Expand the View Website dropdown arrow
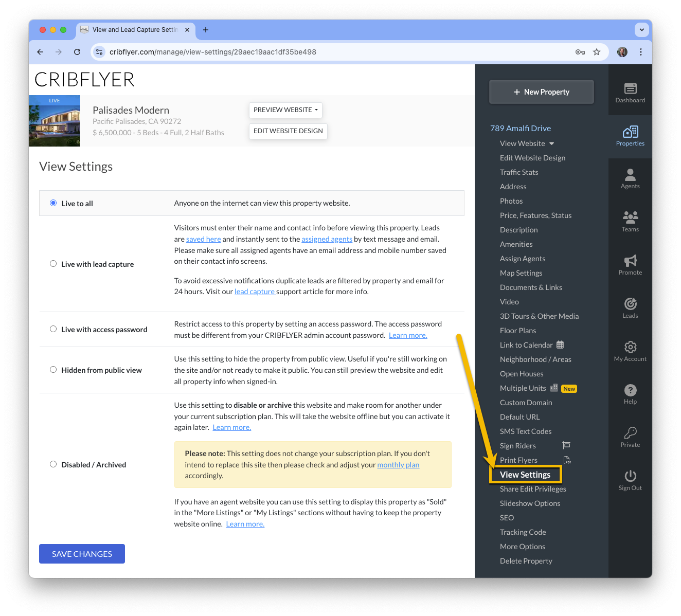 pyautogui.click(x=551, y=143)
